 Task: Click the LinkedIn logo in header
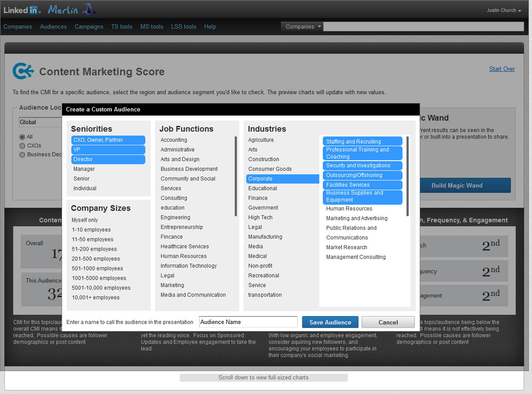coord(22,10)
